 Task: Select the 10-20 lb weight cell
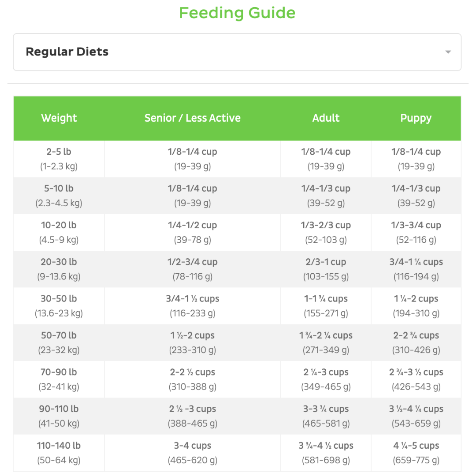click(x=59, y=232)
